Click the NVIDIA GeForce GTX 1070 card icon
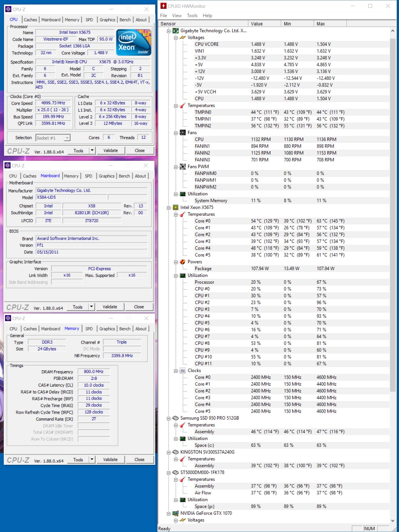 (x=176, y=513)
